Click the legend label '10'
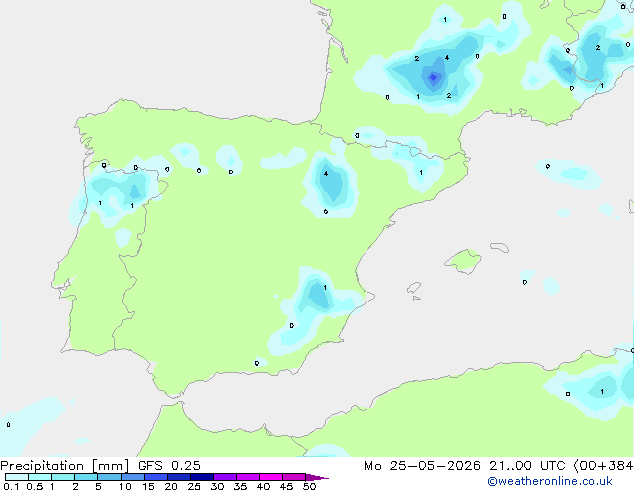 [125, 486]
